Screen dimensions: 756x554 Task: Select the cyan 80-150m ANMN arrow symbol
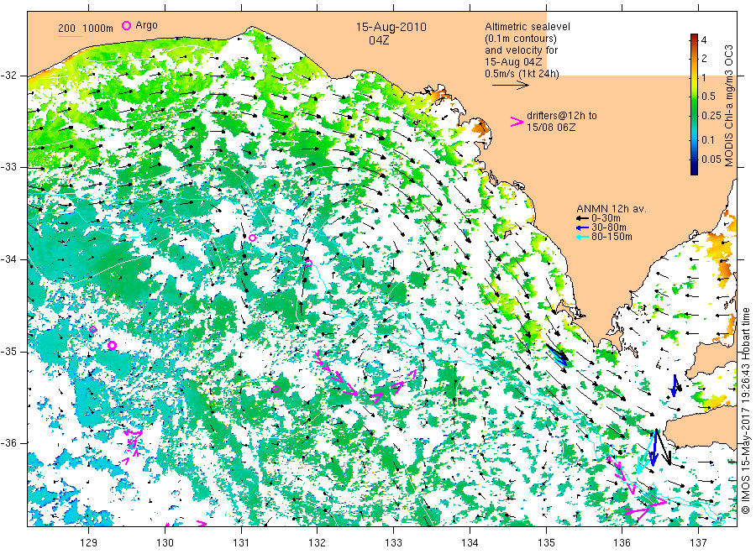point(582,237)
